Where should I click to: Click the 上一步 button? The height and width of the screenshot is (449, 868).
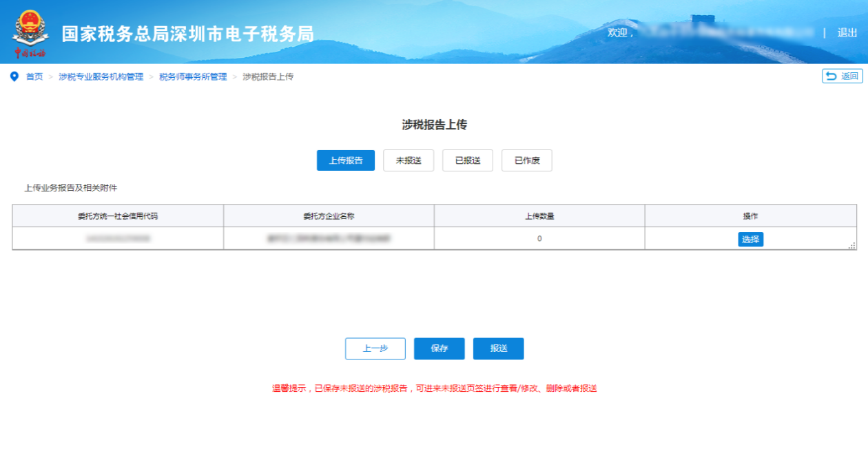[x=375, y=348]
